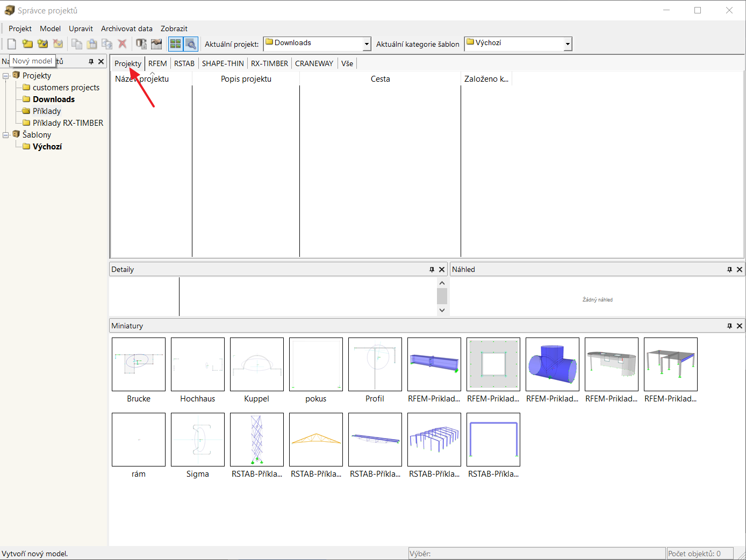This screenshot has height=560, width=746.
Task: Open the Upravit menu
Action: click(x=81, y=28)
